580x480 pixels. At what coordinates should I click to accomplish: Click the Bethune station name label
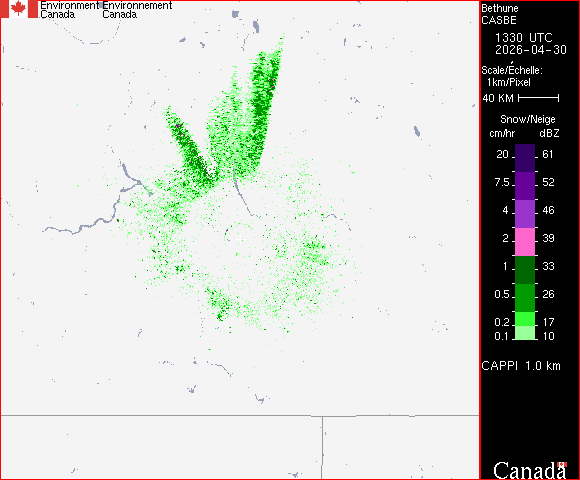point(499,8)
